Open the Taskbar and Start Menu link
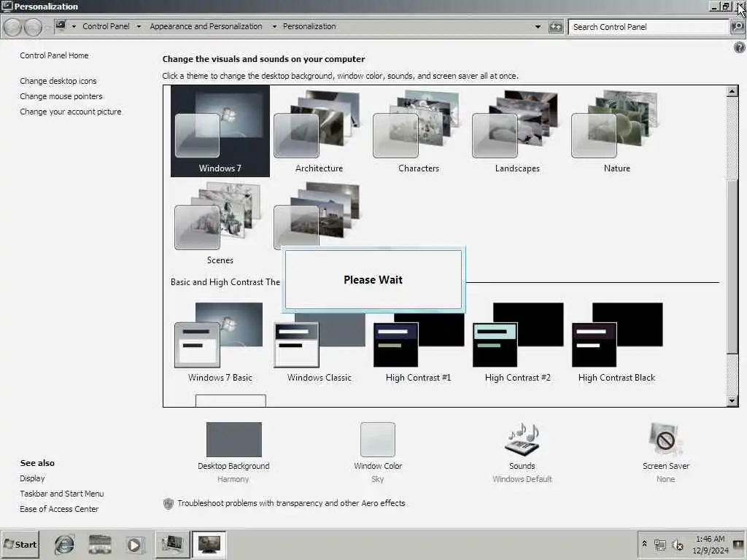 pyautogui.click(x=61, y=494)
